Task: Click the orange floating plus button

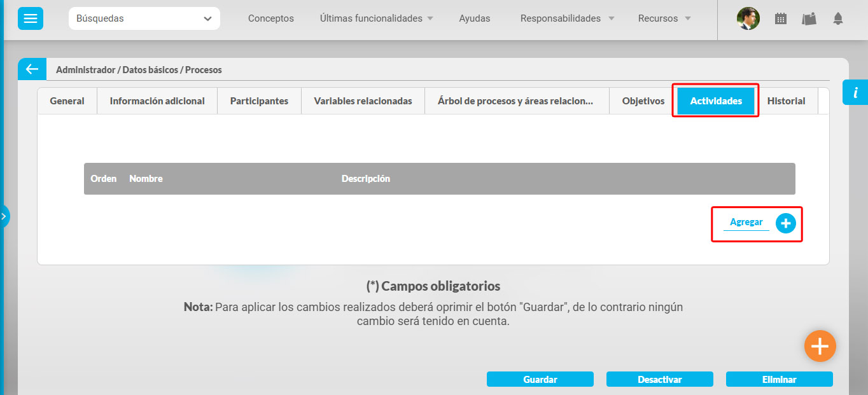Action: (820, 346)
